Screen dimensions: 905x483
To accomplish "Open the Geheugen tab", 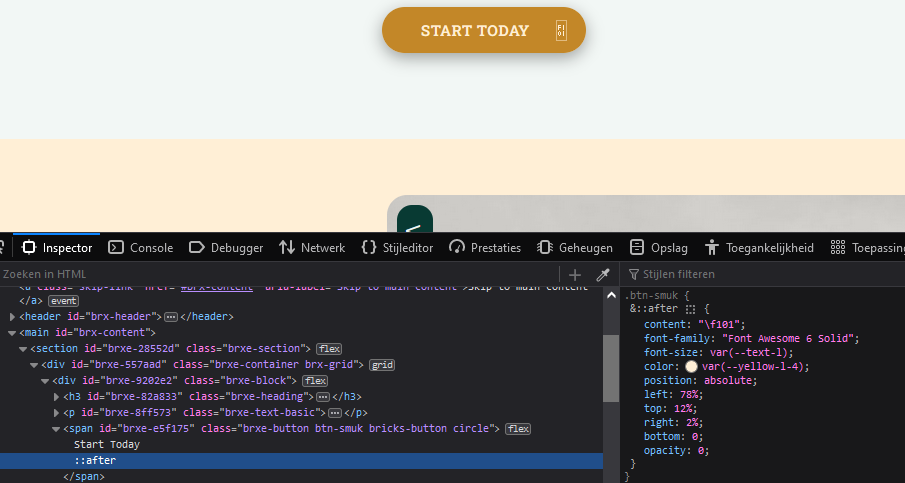I will (575, 248).
